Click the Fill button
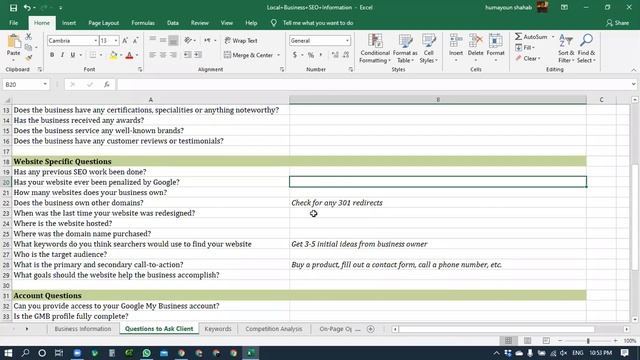This screenshot has height=360, width=640. (525, 48)
